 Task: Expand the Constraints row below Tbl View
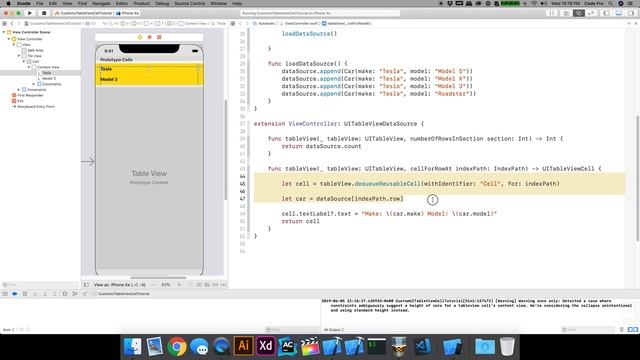click(x=19, y=90)
